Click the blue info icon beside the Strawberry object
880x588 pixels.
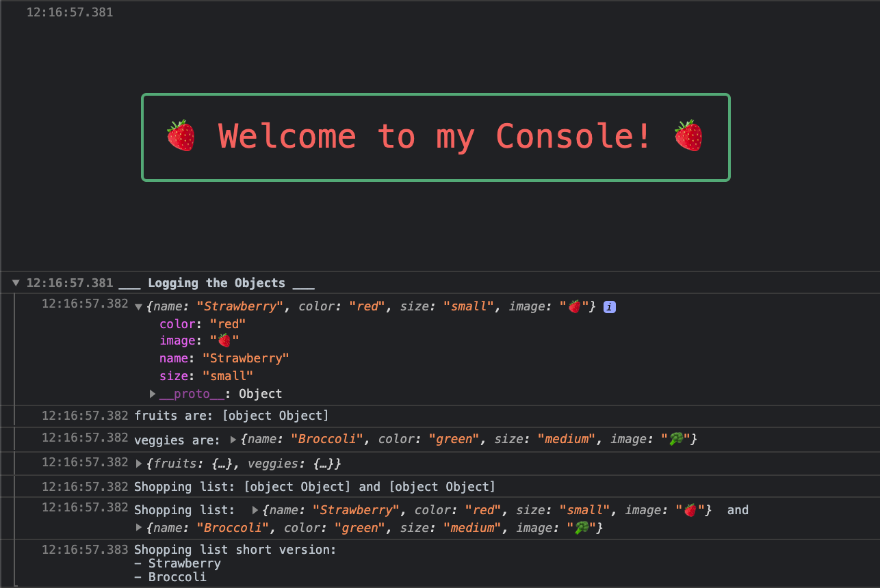609,306
